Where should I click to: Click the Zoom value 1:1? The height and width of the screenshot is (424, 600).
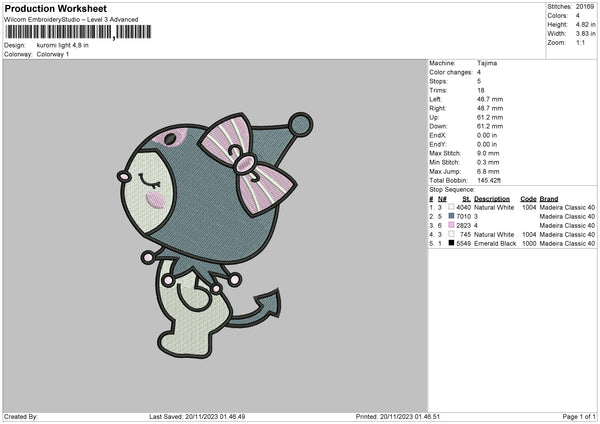coord(580,42)
